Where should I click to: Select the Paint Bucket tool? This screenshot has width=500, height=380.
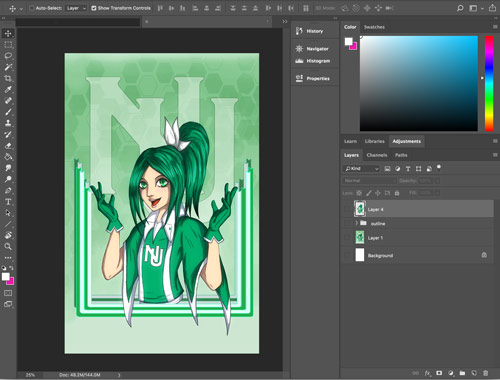pyautogui.click(x=8, y=157)
